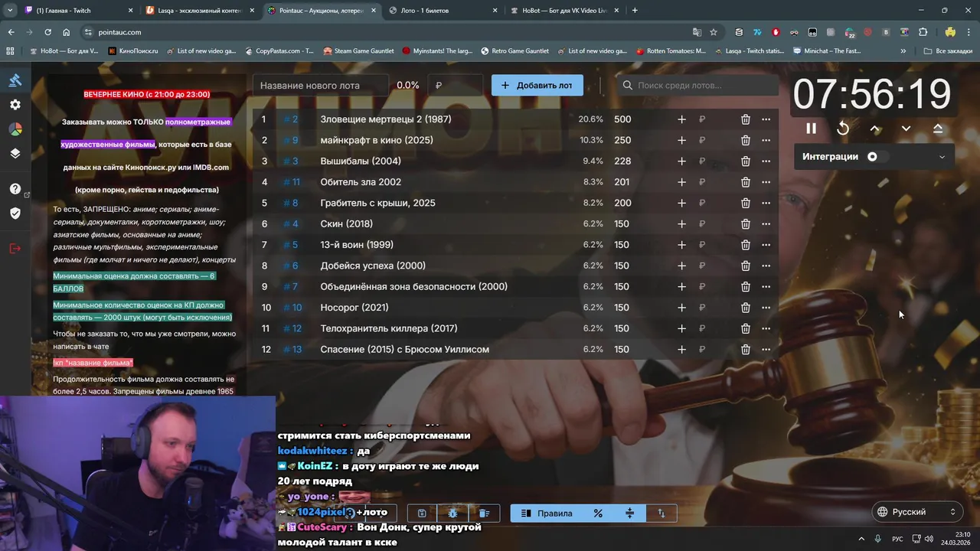
Task: Reload the current page
Action: (47, 32)
